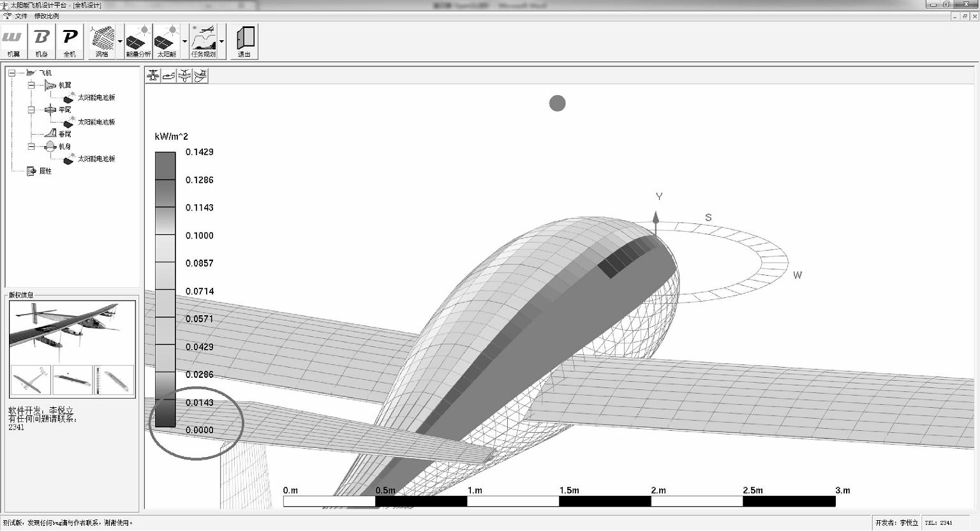Collapse the 飞机 root tree node
Screen dimensions: 980x531
[x=11, y=73]
